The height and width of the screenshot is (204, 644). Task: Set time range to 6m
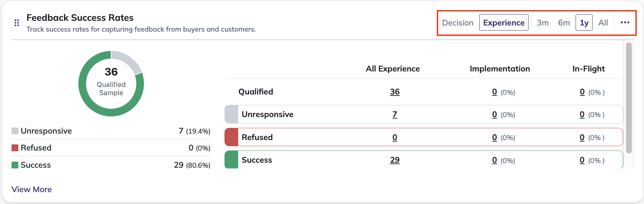coord(564,23)
